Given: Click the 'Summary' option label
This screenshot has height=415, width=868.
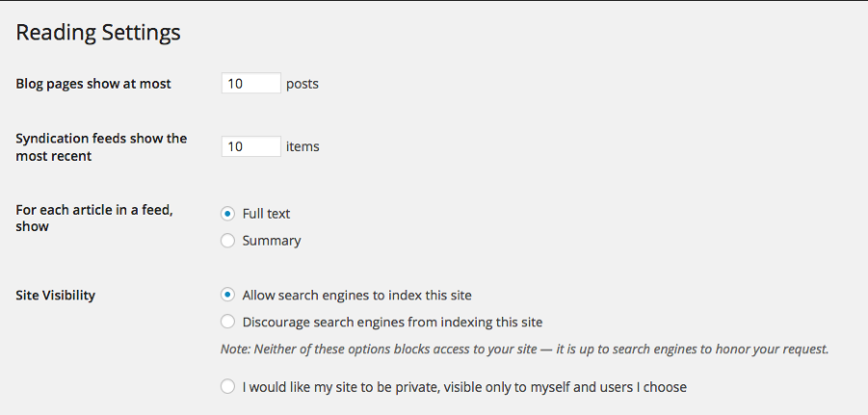Looking at the screenshot, I should (272, 241).
